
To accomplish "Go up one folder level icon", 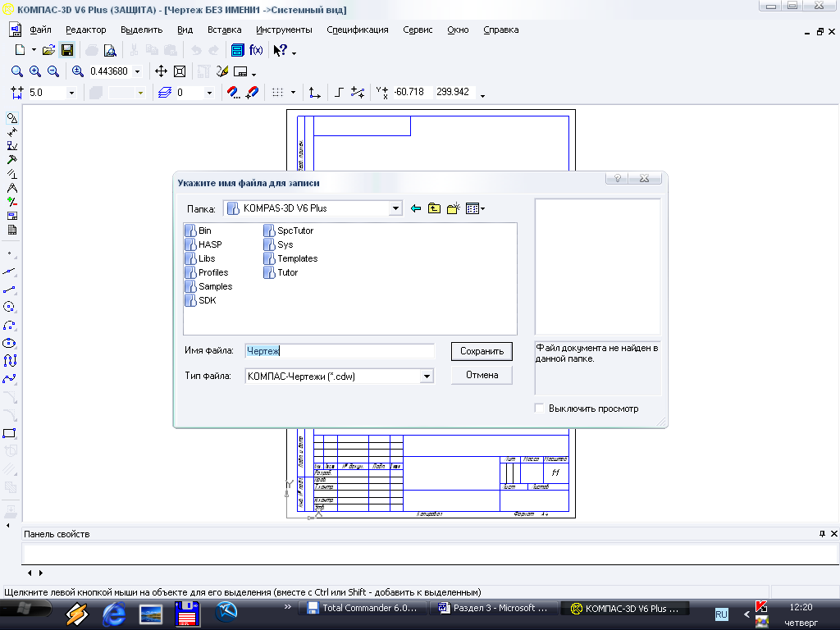I will tap(435, 208).
